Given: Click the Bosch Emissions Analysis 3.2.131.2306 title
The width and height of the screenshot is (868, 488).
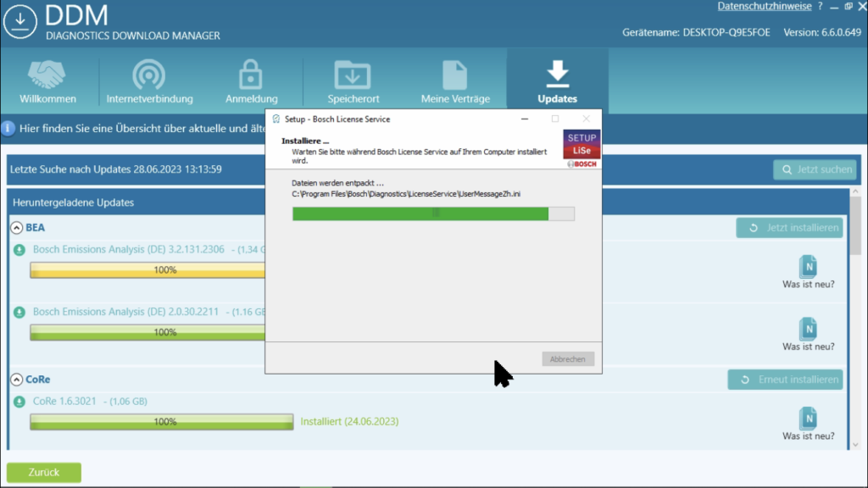Looking at the screenshot, I should click(129, 250).
